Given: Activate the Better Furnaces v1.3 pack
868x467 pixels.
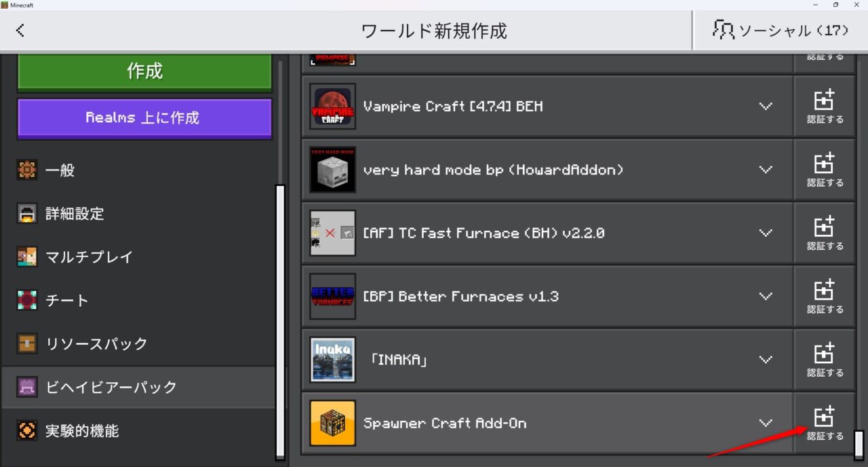Looking at the screenshot, I should click(825, 297).
